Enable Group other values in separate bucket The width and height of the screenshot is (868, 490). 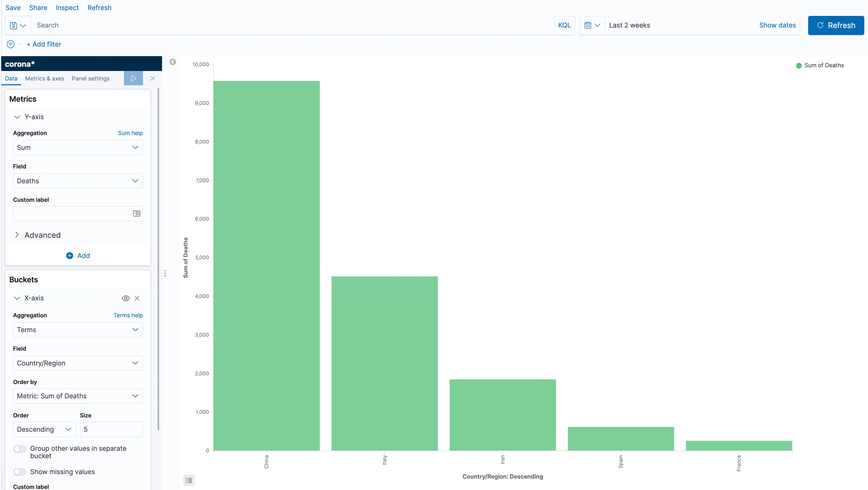click(20, 449)
